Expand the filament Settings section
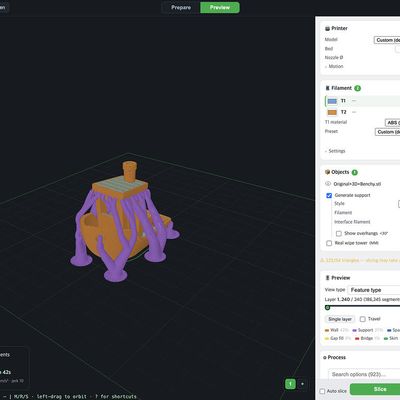 click(x=335, y=151)
